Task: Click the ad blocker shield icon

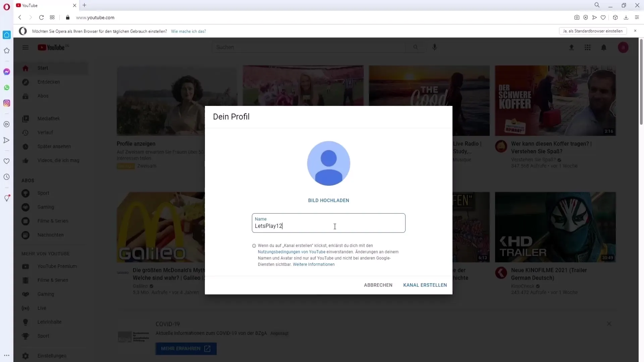Action: click(586, 17)
